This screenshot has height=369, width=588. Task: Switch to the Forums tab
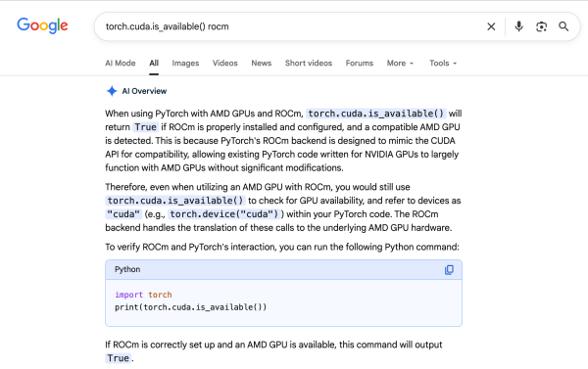pyautogui.click(x=360, y=63)
